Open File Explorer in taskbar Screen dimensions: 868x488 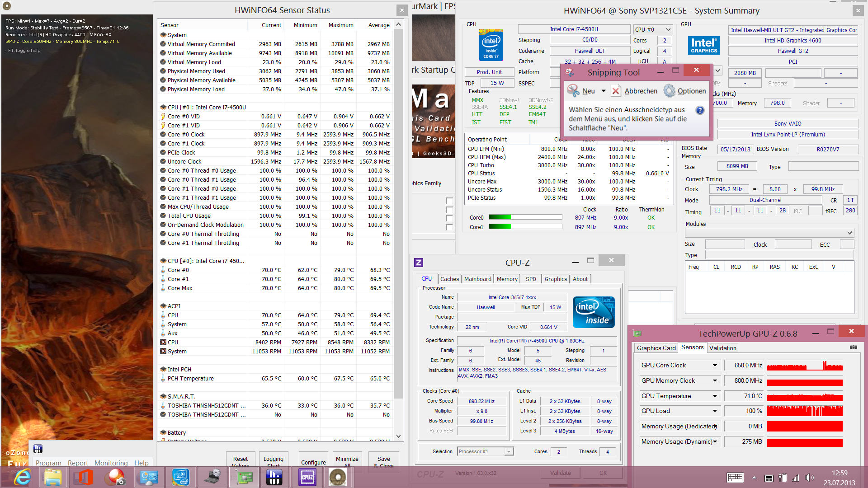pos(53,477)
